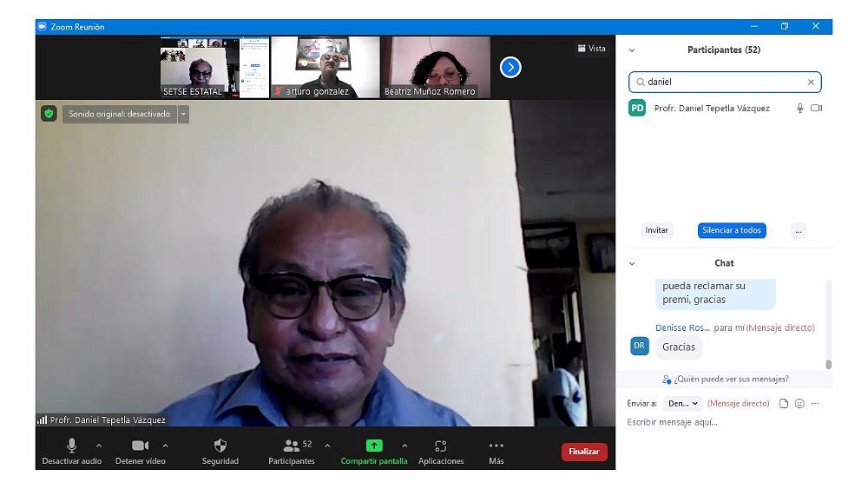Open the Participantes panel icon

[292, 446]
